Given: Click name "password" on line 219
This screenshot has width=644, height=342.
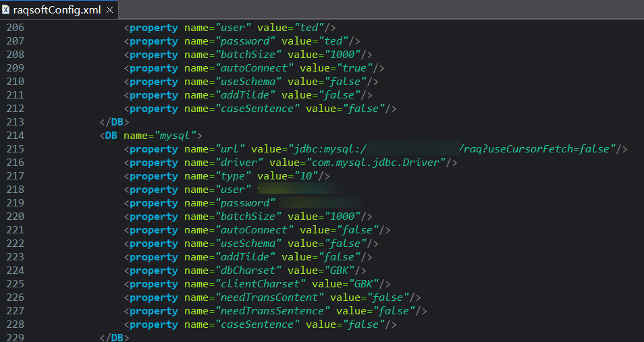Looking at the screenshot, I should coord(245,203).
